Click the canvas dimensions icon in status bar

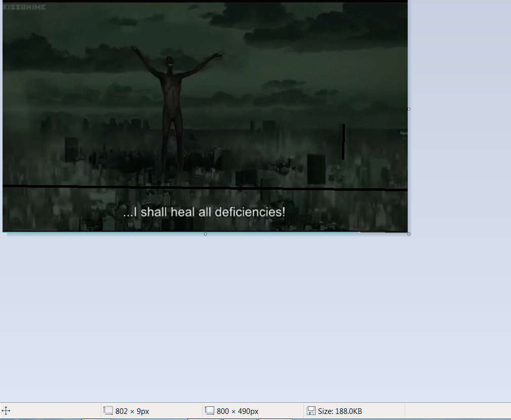pos(210,410)
